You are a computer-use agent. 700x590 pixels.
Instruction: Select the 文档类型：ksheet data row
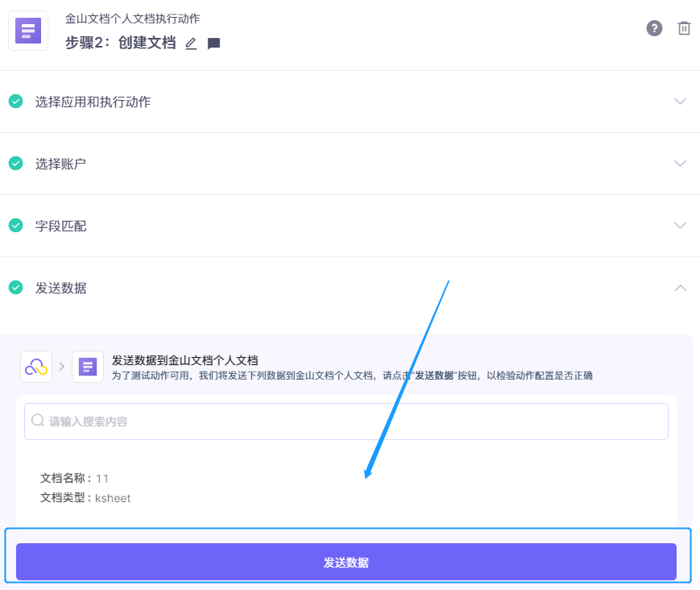point(85,497)
